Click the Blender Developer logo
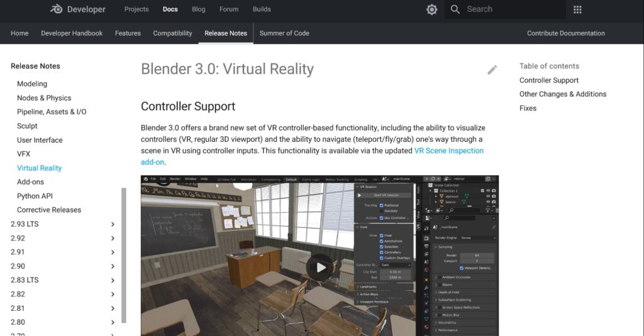 tap(77, 9)
